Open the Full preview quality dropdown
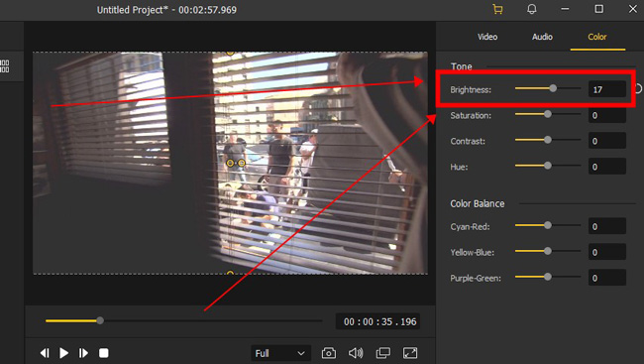This screenshot has width=644, height=364. 280,353
